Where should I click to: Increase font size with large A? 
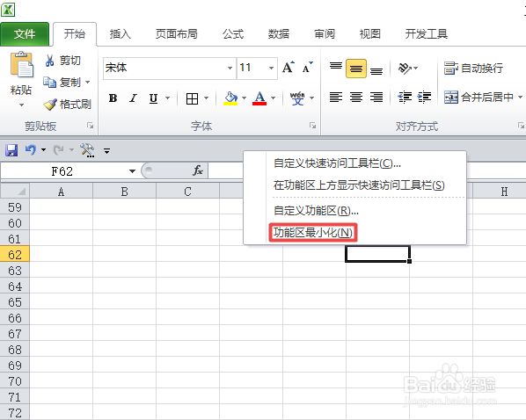coord(289,68)
